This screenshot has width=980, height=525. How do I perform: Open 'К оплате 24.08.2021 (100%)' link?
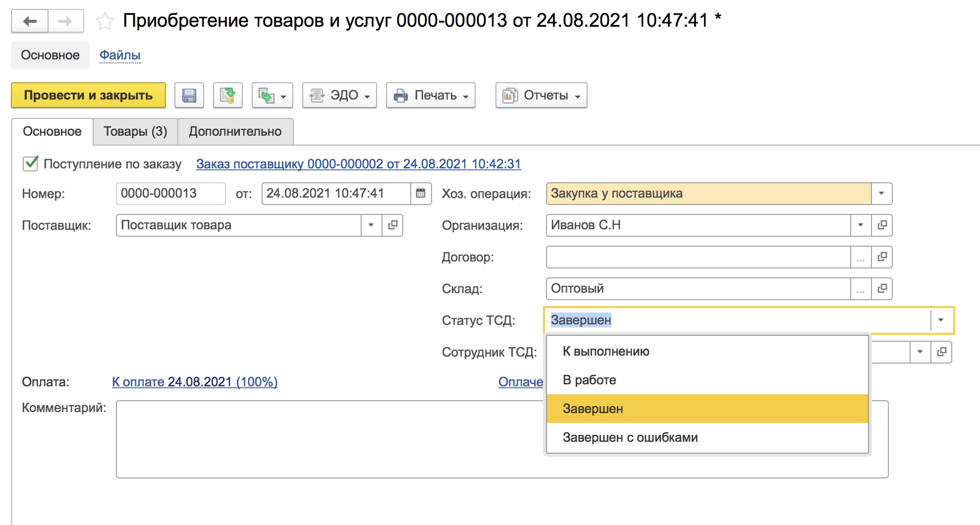(x=195, y=382)
